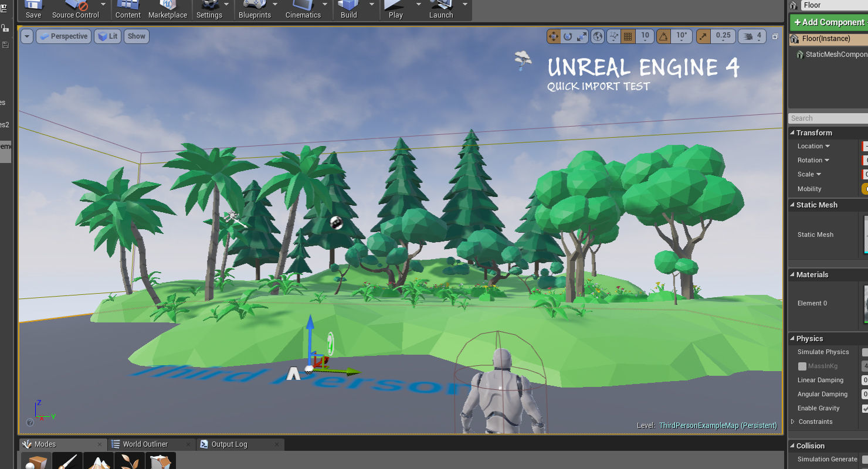Open Source Control dropdown arrow
Image resolution: width=868 pixels, height=469 pixels.
(x=104, y=4)
